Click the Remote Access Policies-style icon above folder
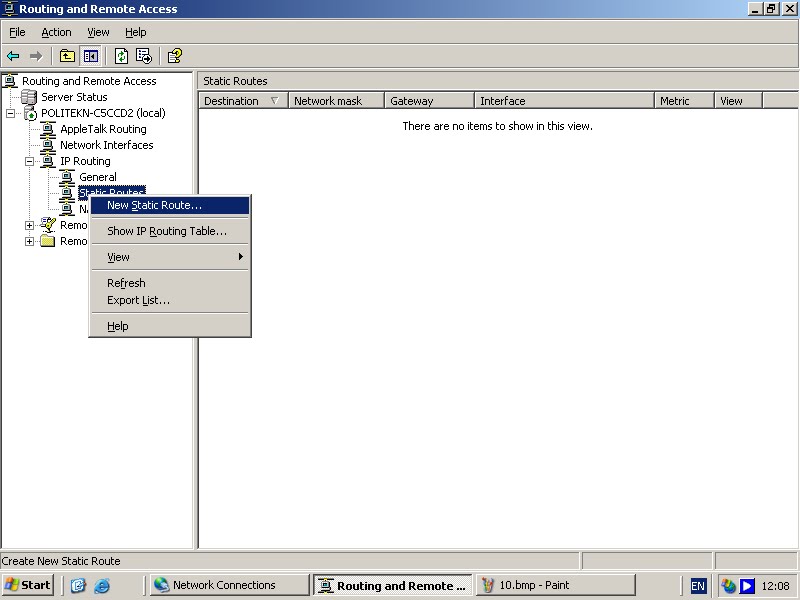 [48, 224]
